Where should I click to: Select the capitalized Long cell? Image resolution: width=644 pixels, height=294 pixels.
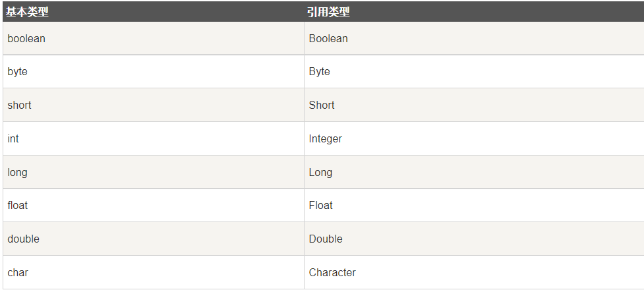click(474, 172)
